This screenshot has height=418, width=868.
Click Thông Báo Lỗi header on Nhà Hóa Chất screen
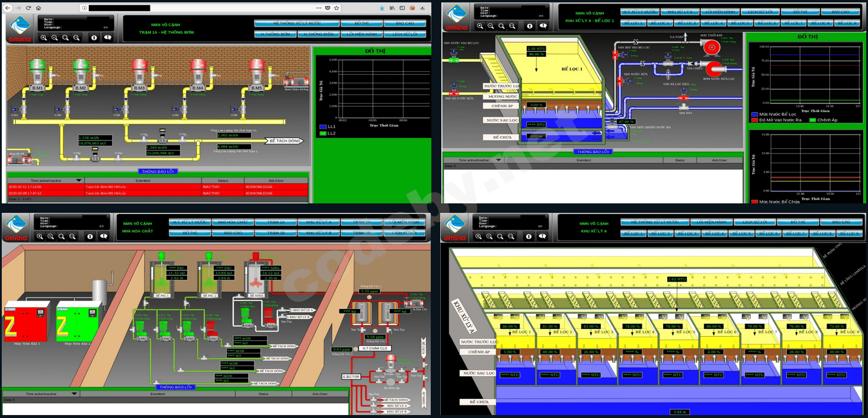176,387
